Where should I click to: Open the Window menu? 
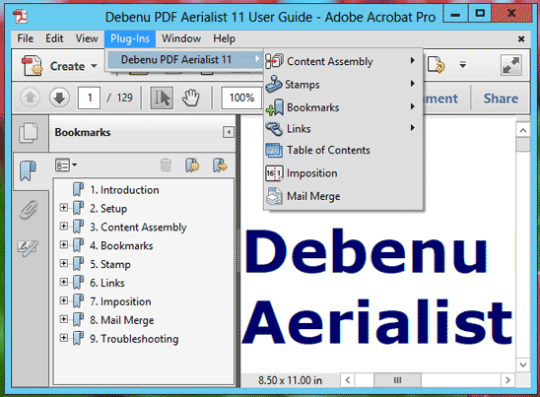(x=181, y=39)
